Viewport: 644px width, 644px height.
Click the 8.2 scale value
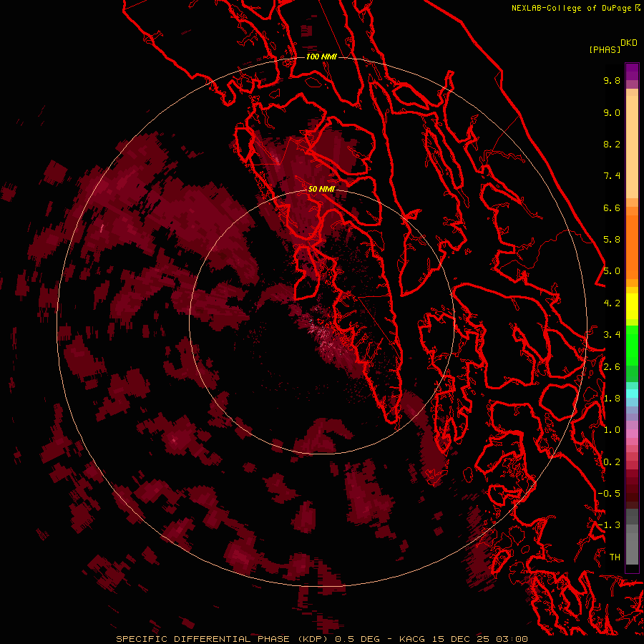point(612,144)
